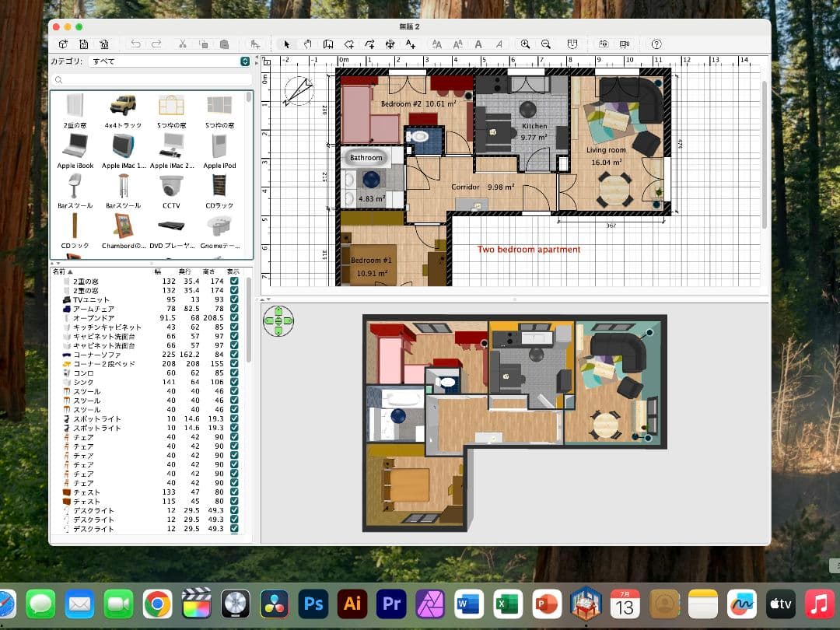
Task: Open help with the question mark button
Action: [656, 44]
